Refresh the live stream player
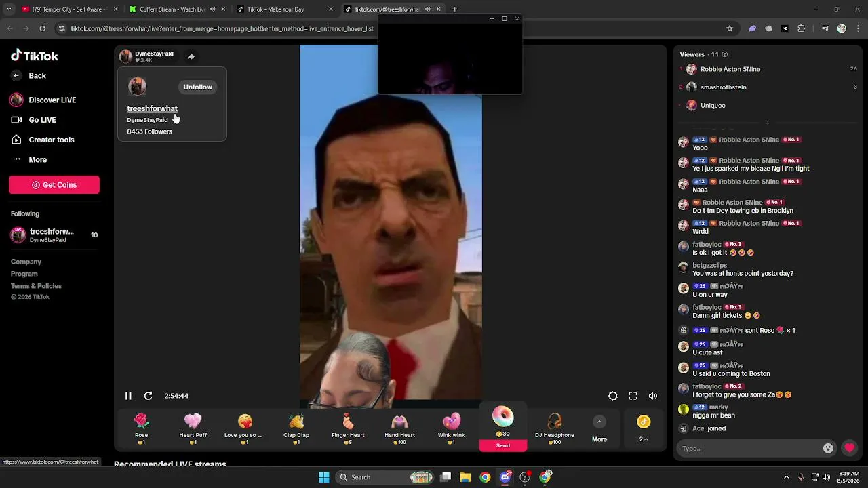 pos(148,396)
